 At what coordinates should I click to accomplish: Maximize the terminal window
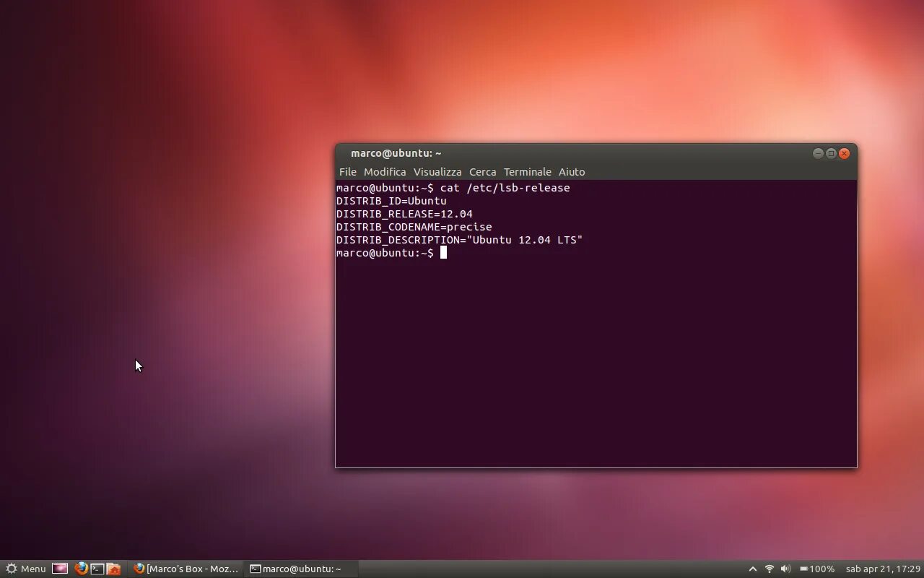tap(831, 153)
